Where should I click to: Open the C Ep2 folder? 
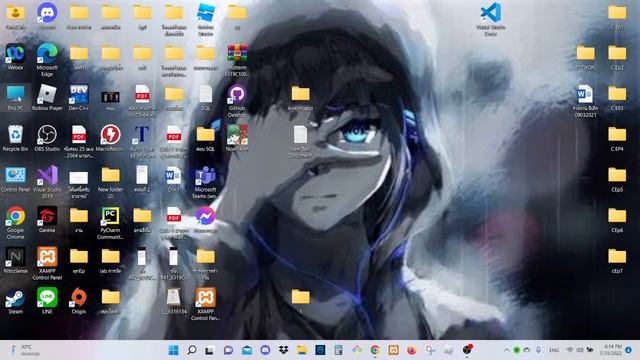617,57
